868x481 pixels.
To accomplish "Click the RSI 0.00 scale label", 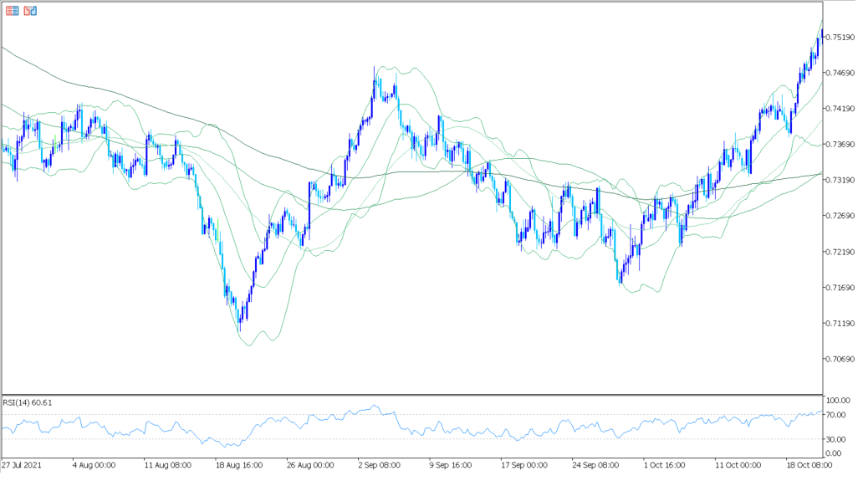I will point(834,453).
